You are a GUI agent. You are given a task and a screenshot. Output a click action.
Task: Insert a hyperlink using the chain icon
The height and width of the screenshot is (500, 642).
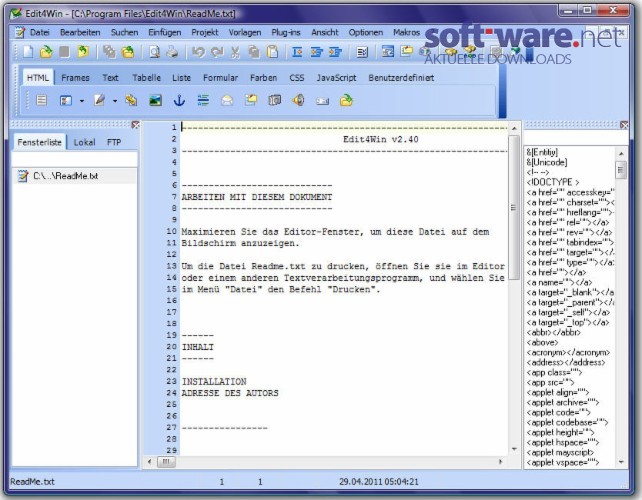click(131, 100)
